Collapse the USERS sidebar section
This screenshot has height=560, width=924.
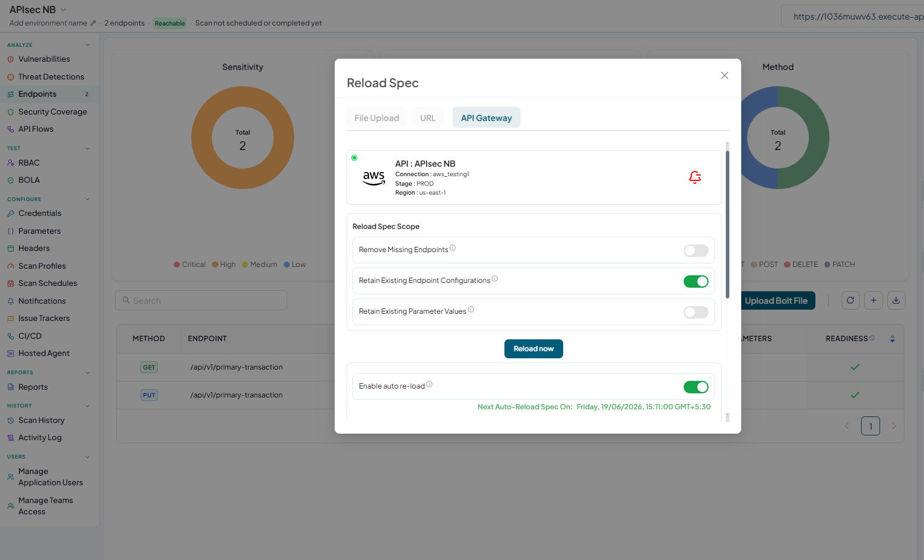tap(88, 457)
